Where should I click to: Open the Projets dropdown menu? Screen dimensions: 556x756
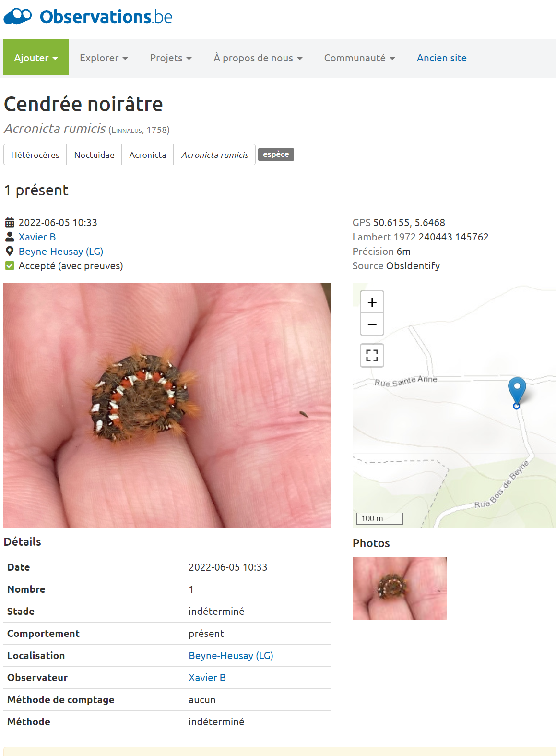(x=171, y=58)
